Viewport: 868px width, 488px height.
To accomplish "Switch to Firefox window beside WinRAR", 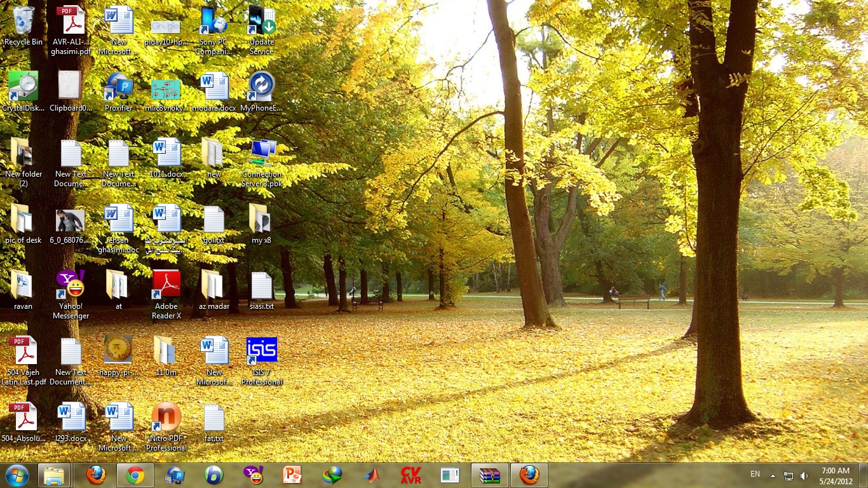I will click(x=529, y=475).
